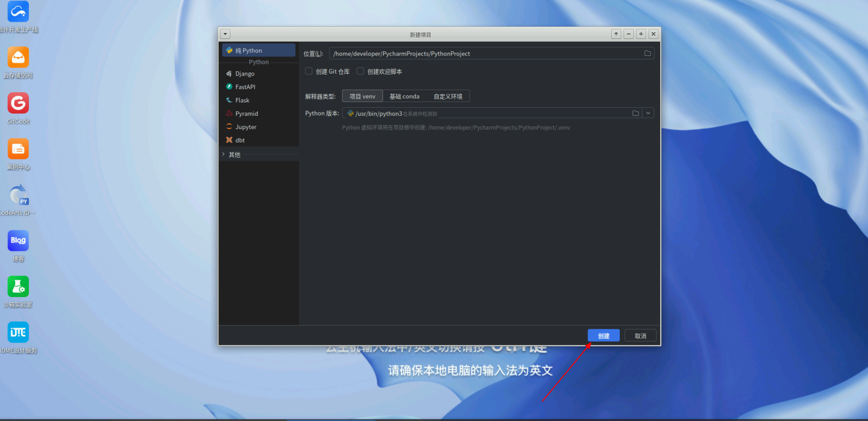This screenshot has height=421, width=868.
Task: Maximize the new project dialog
Action: click(641, 34)
